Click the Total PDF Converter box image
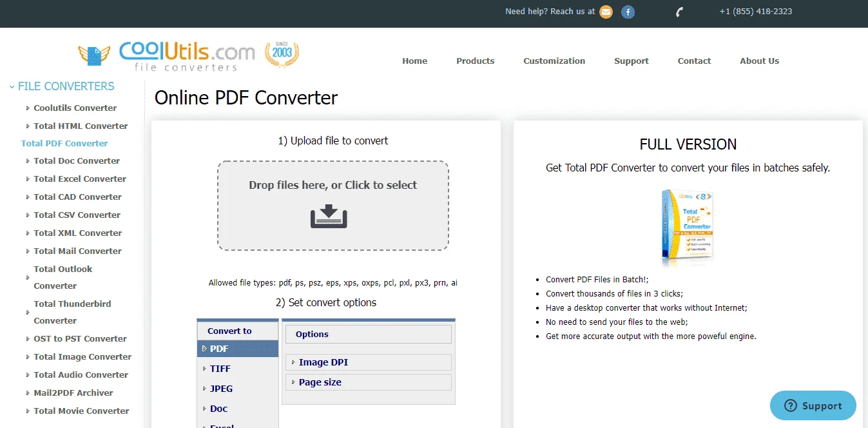This screenshot has width=868, height=428. tap(688, 228)
